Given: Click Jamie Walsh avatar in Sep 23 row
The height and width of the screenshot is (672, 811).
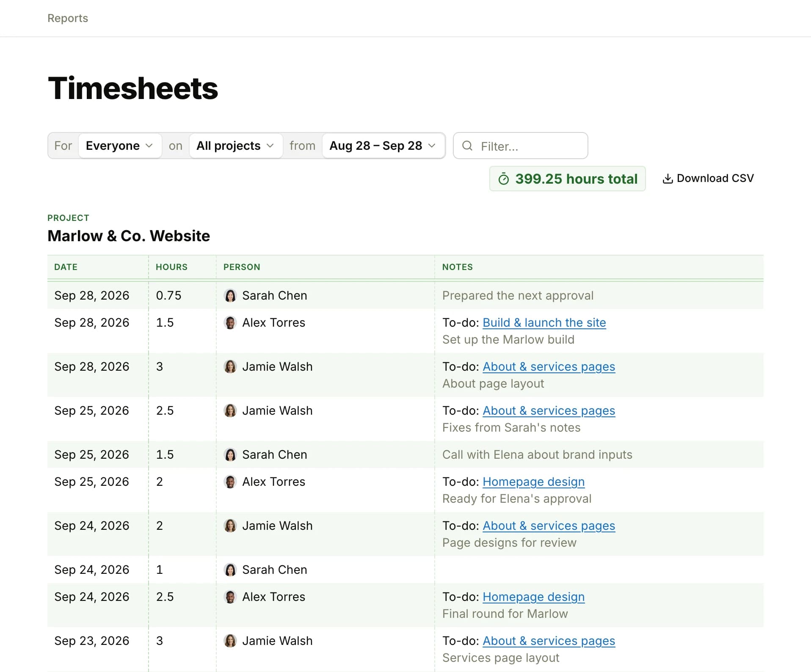Looking at the screenshot, I should click(x=230, y=641).
